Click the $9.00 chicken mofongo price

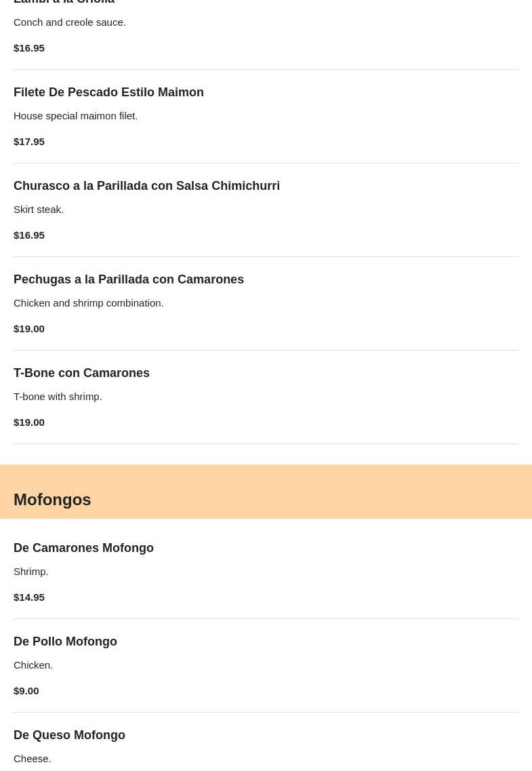26,691
